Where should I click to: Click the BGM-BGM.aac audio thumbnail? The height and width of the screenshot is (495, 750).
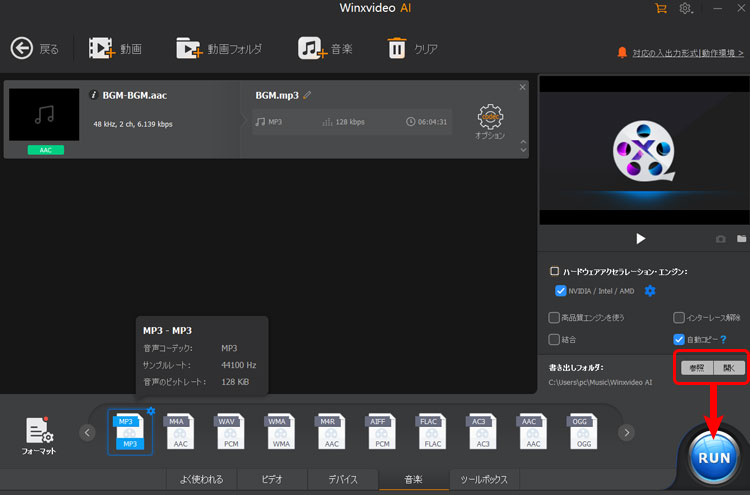click(x=44, y=114)
